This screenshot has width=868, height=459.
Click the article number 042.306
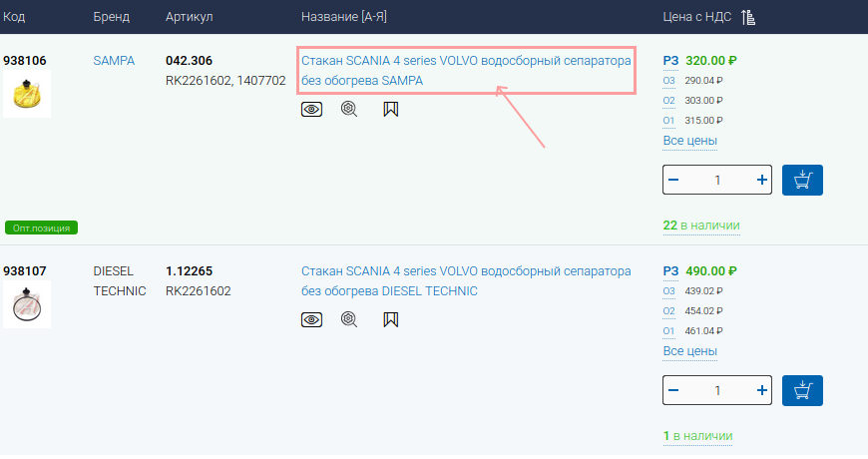(x=189, y=60)
